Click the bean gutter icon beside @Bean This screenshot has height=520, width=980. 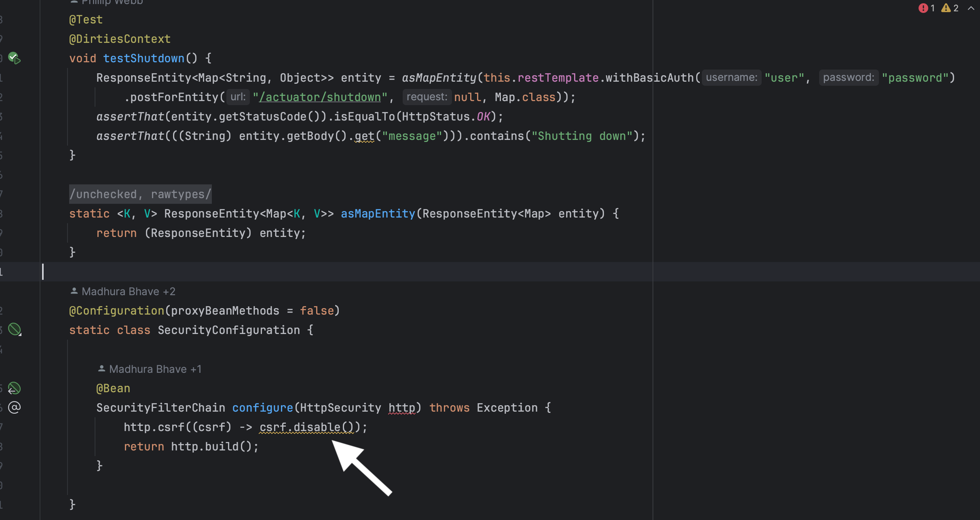pos(14,388)
